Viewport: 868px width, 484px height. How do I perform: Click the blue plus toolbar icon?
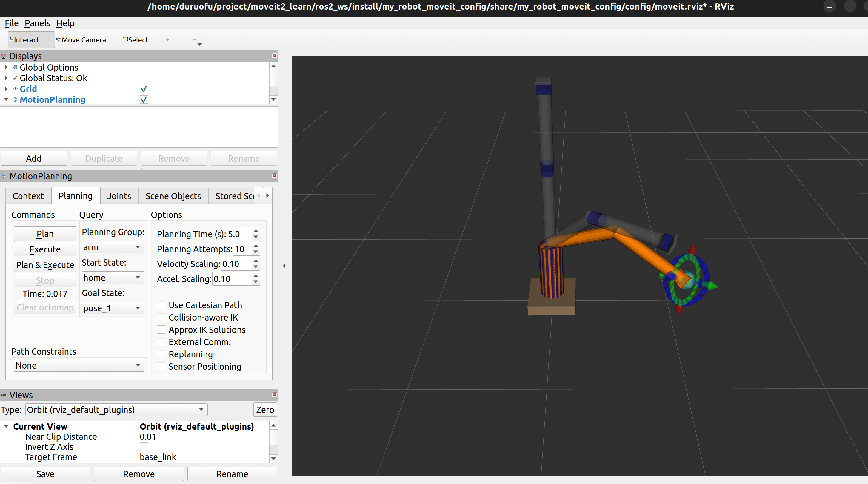click(x=167, y=39)
